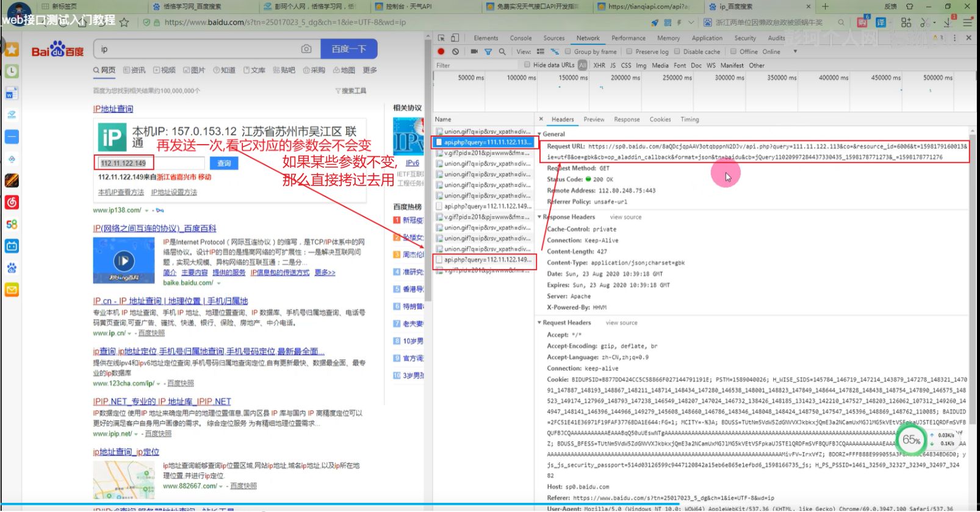Screen dimensions: 980x512
Task: Collapse the Request Headers section
Action: [x=539, y=323]
